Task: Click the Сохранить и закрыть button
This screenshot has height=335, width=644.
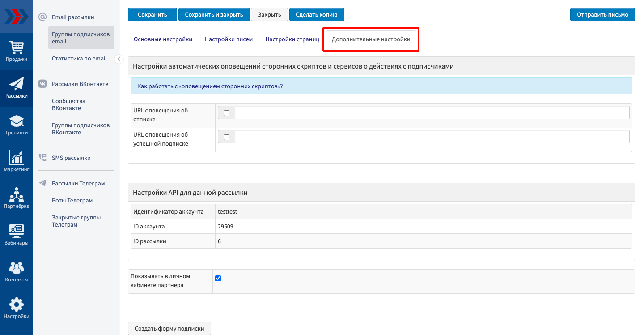Action: 214,14
